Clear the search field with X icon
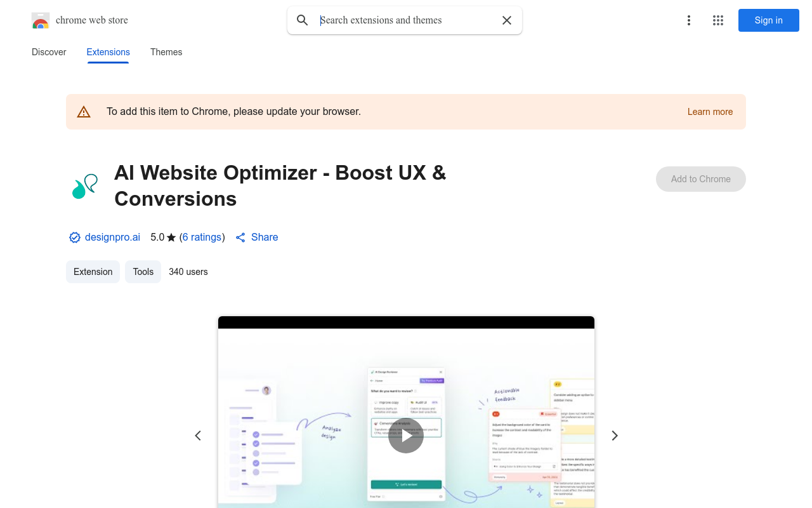 coord(507,20)
